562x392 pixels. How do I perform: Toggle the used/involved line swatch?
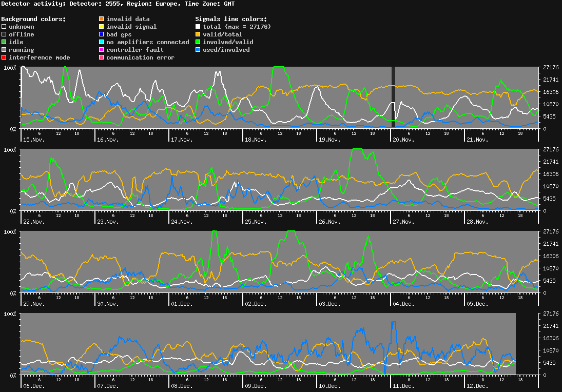coord(197,50)
